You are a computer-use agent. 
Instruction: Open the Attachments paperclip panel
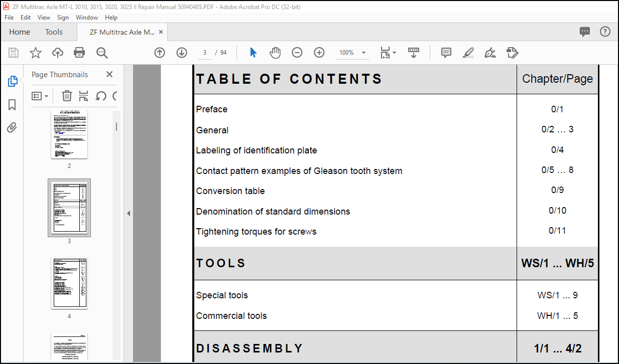click(x=12, y=128)
